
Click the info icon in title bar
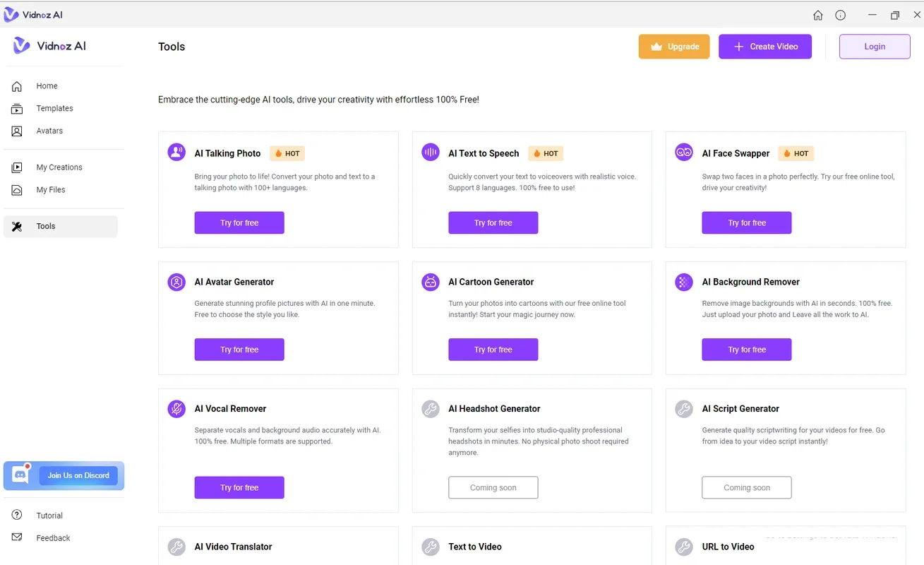pyautogui.click(x=840, y=15)
